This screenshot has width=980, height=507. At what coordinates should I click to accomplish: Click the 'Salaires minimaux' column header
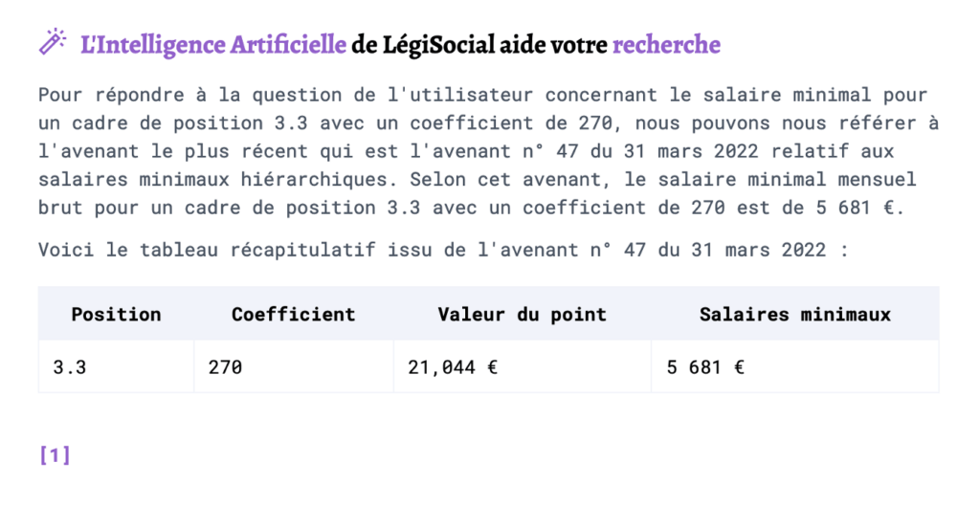(x=795, y=314)
